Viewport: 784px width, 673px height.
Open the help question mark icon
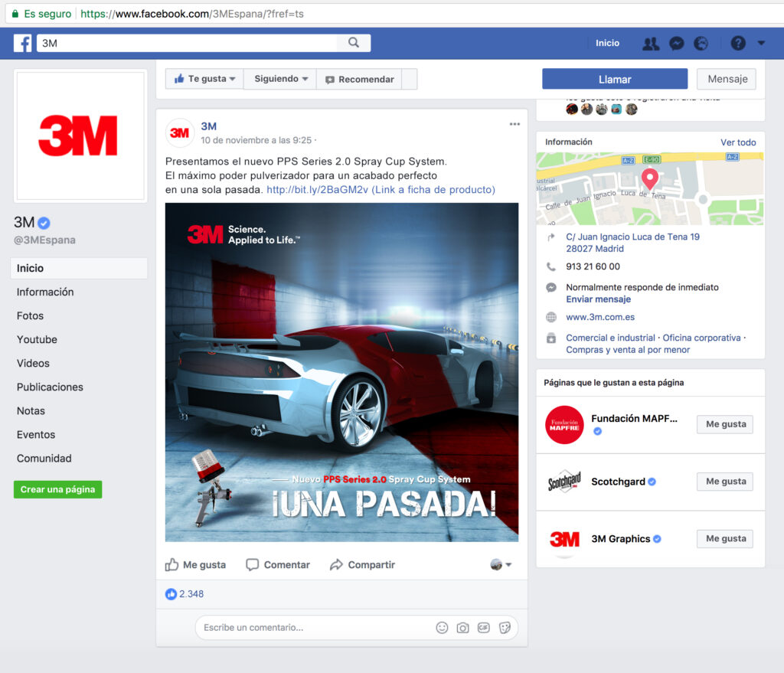coord(738,44)
